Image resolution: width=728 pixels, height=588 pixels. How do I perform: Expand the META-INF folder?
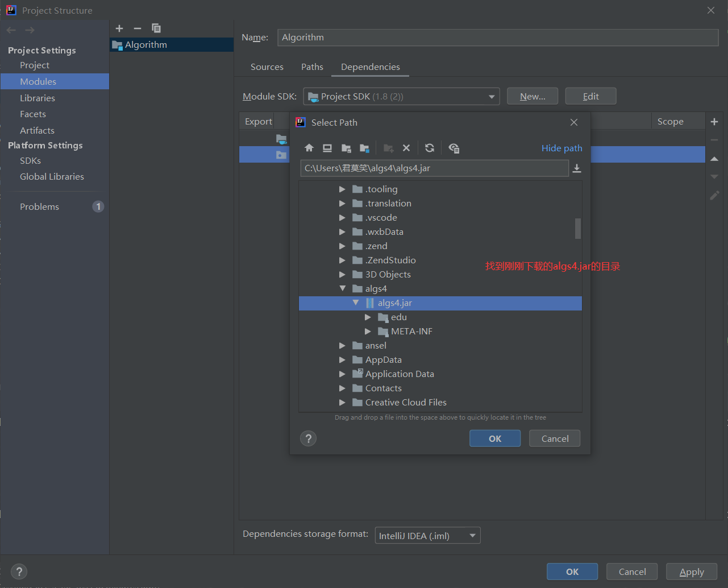tap(368, 331)
